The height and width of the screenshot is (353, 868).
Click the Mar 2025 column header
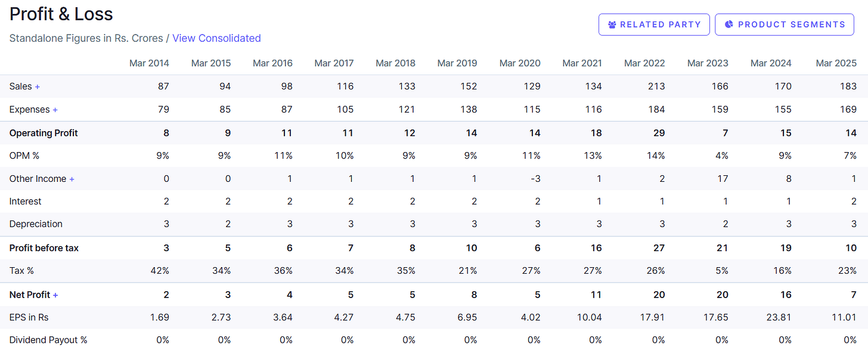tap(836, 63)
